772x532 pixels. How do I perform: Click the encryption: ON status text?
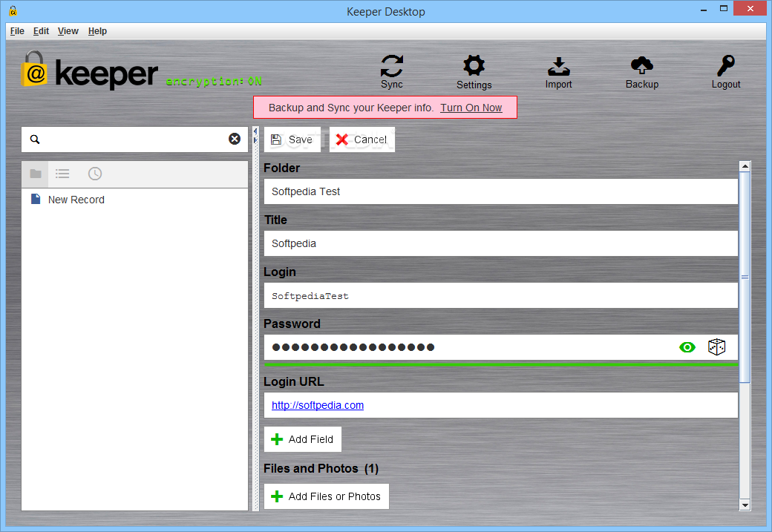point(214,81)
